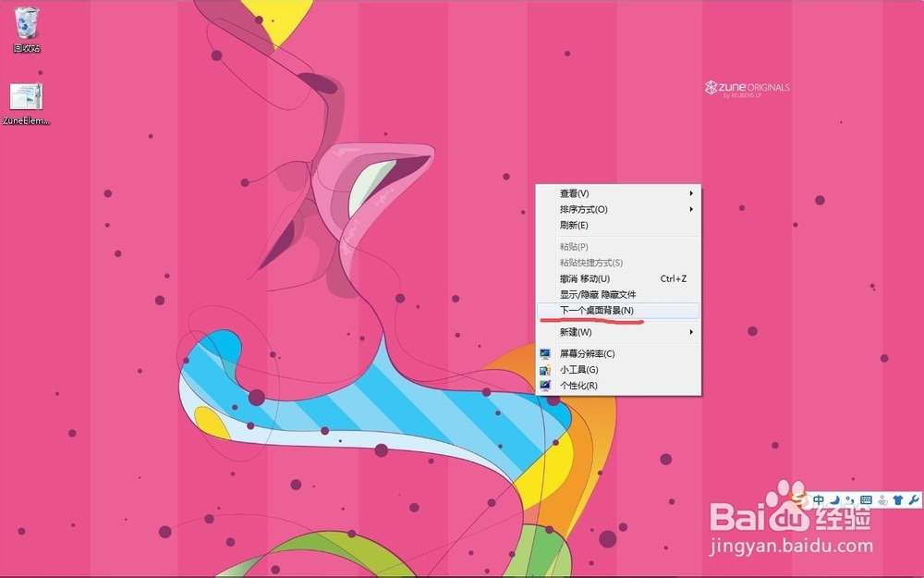Select 下一个桌面背景(N) next desktop background
The height and width of the screenshot is (578, 924).
click(597, 312)
